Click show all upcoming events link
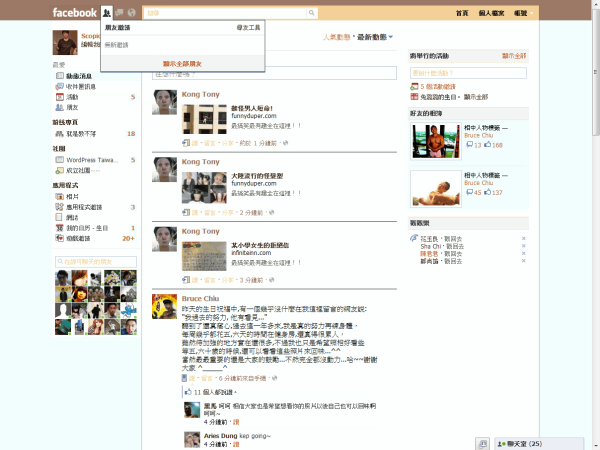600x450 pixels. coord(514,56)
